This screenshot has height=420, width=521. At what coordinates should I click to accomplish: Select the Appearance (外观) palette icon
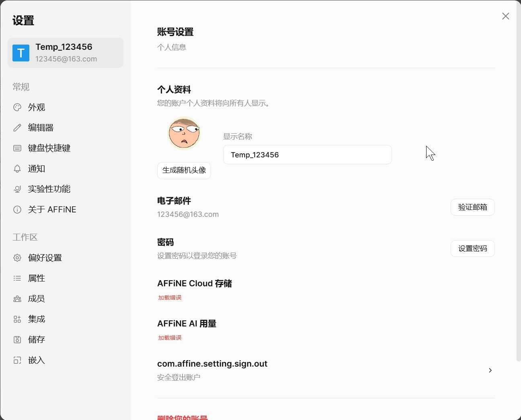(17, 107)
